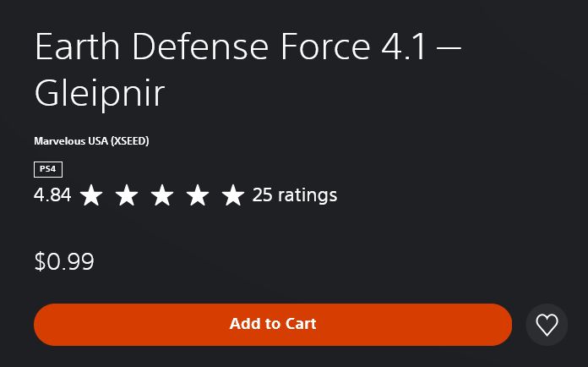This screenshot has height=367, width=588.
Task: Click the Marvelous USA publisher name
Action: (x=71, y=141)
